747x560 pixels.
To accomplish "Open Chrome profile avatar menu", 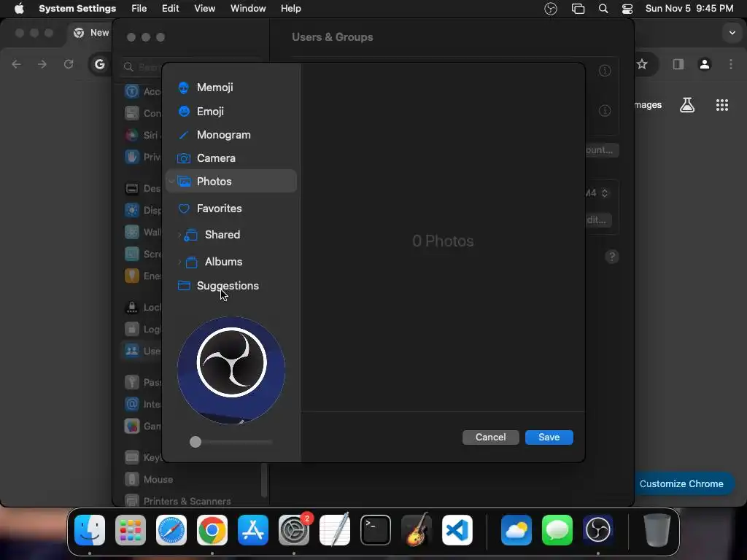I will point(705,64).
